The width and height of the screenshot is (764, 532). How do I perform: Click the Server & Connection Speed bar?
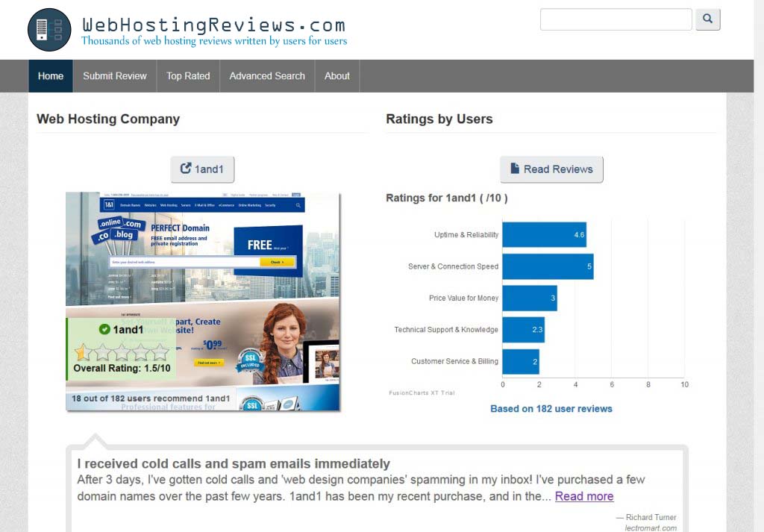548,266
